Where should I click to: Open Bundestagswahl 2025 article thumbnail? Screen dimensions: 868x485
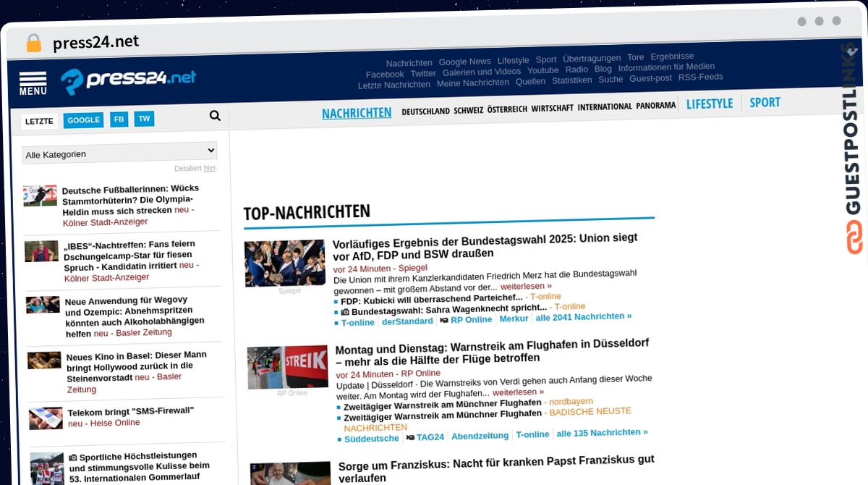284,263
